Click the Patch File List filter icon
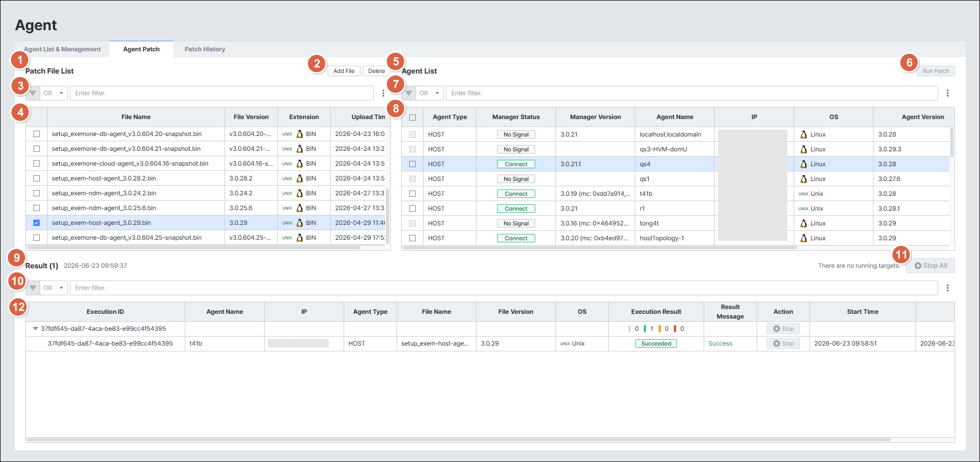980x462 pixels. point(33,93)
